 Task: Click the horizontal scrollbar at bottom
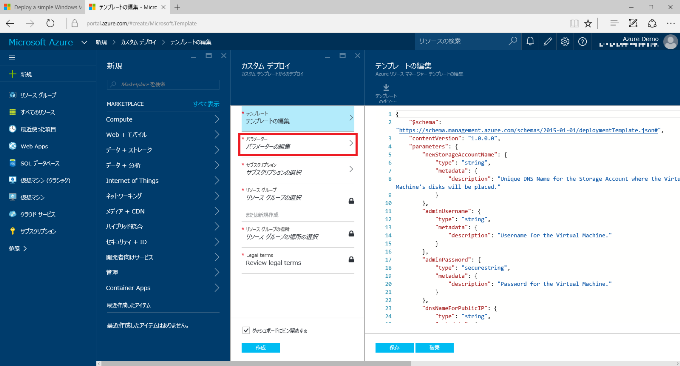(256, 363)
